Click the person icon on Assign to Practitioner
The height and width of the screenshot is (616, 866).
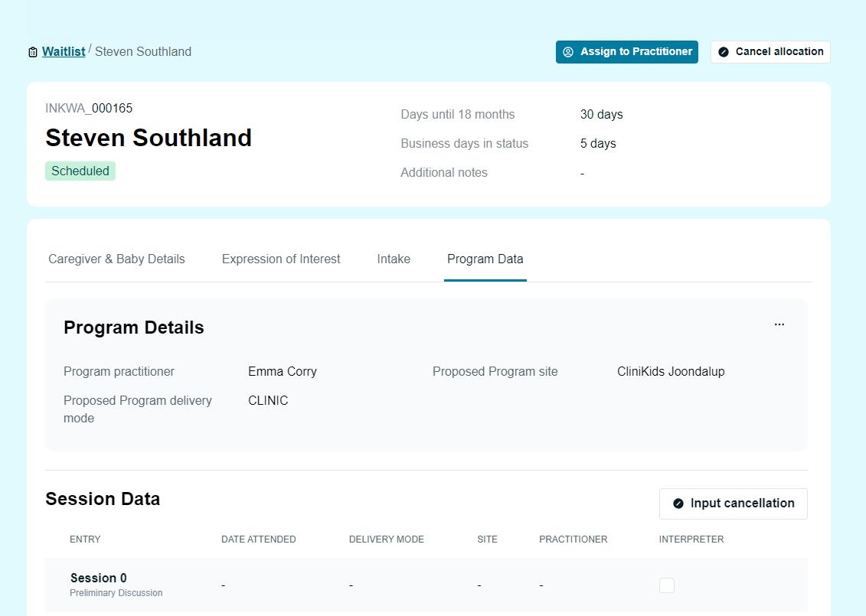coord(568,52)
